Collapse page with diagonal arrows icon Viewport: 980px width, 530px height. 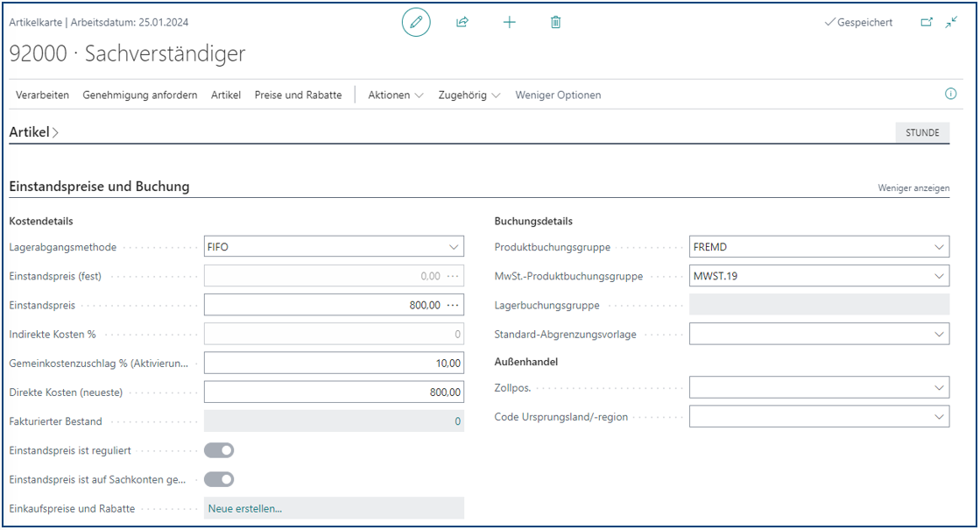click(x=951, y=22)
